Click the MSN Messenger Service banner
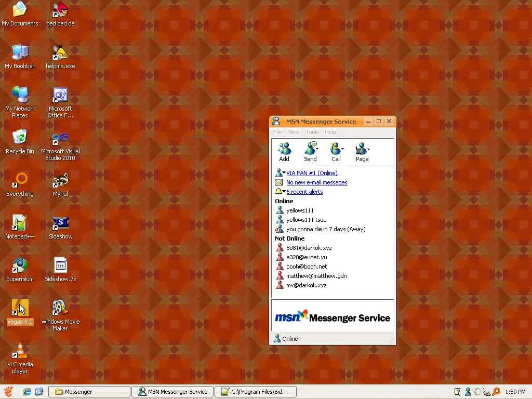This screenshot has width=532, height=399. click(332, 317)
